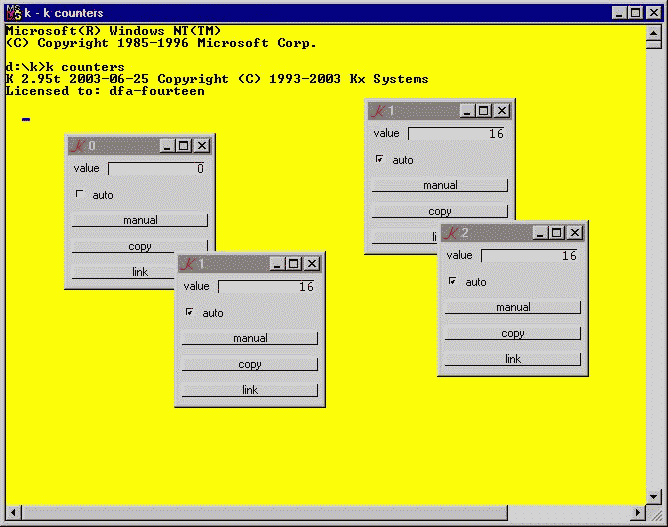Click K logo of window 1 behind window 2
668x527 pixels.
[x=377, y=111]
